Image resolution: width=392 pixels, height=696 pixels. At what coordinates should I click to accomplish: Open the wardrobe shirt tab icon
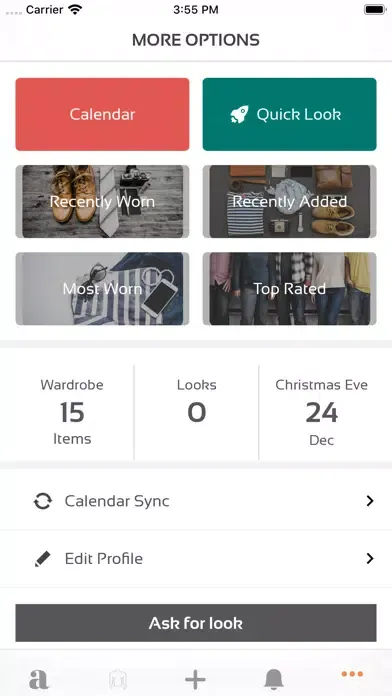[118, 680]
